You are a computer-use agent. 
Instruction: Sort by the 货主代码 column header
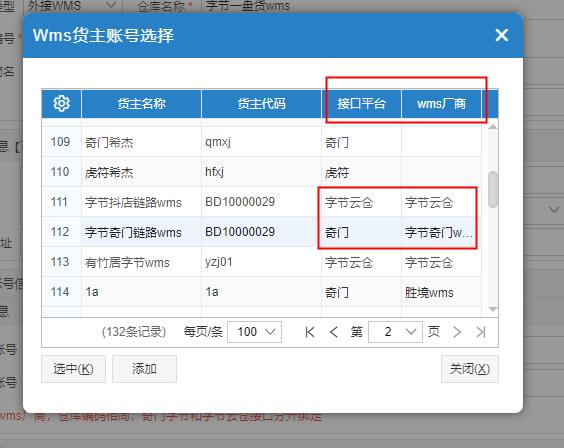(x=261, y=104)
